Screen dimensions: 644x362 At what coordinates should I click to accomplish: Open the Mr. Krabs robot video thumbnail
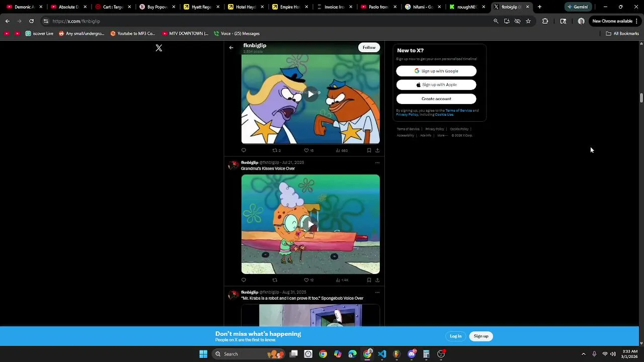coord(310,315)
